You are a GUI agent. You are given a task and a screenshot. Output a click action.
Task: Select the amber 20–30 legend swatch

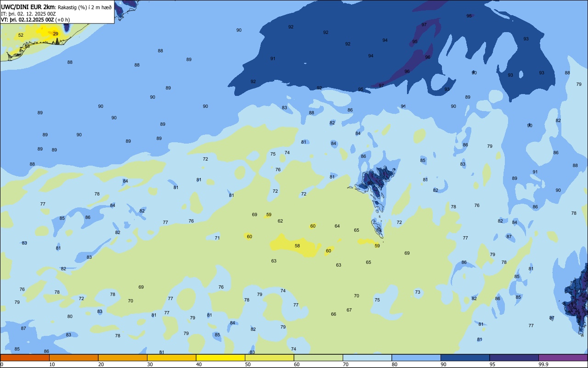point(123,357)
